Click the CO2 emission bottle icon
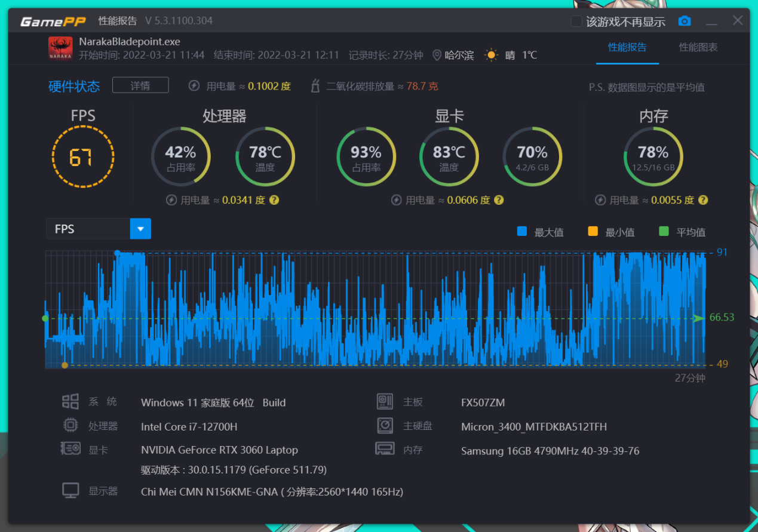This screenshot has width=758, height=532. (315, 86)
